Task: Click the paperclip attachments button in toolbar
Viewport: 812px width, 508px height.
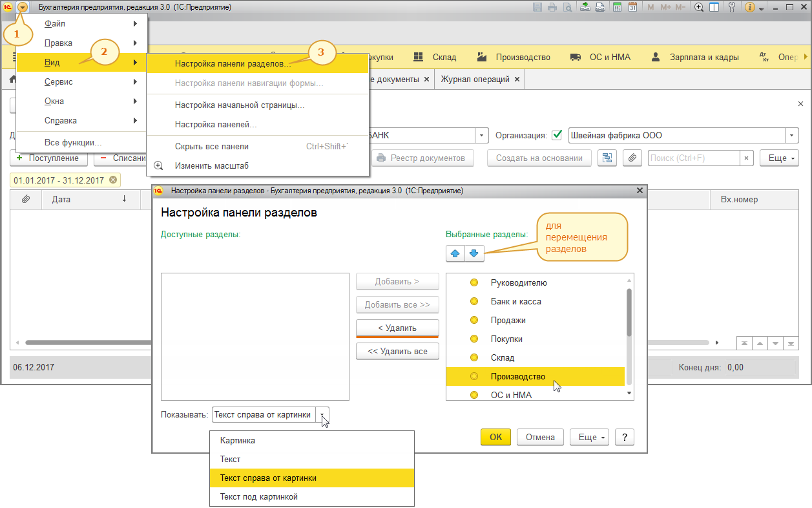Action: 632,158
